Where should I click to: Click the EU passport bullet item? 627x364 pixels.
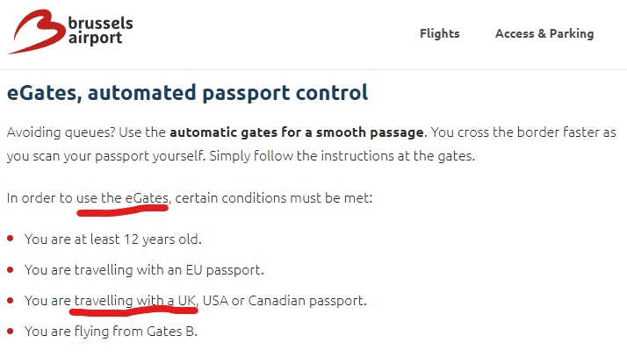(x=144, y=269)
